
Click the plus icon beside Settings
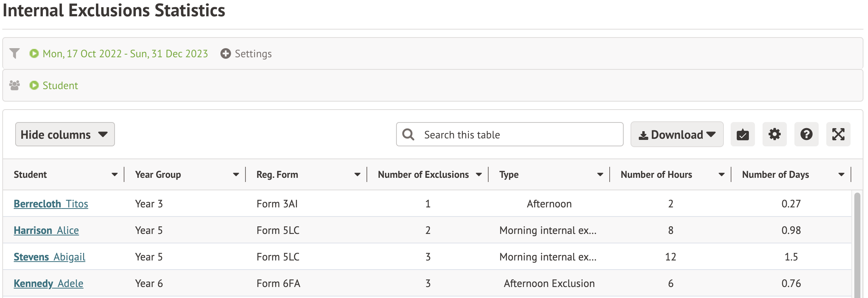coord(225,53)
